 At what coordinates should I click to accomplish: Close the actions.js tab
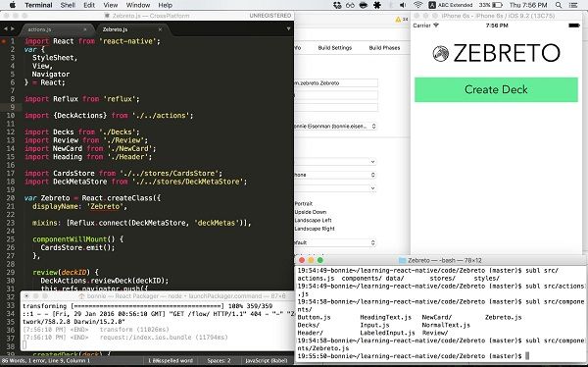[85, 29]
